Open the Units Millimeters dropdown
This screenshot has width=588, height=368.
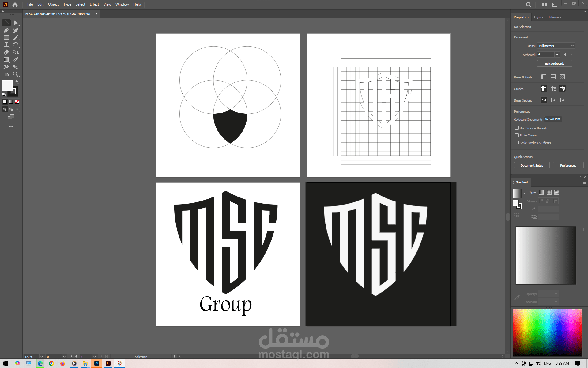tap(556, 46)
